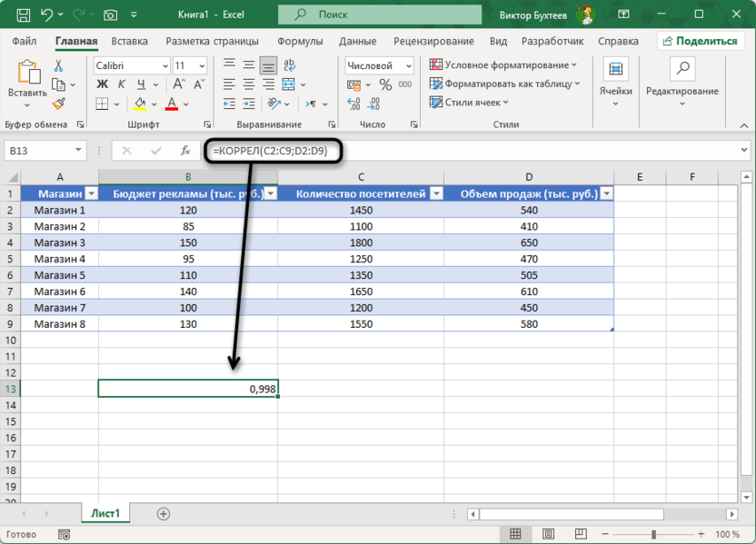Screen dimensions: 756x544
Task: Click the Cut scissors icon
Action: pos(59,66)
